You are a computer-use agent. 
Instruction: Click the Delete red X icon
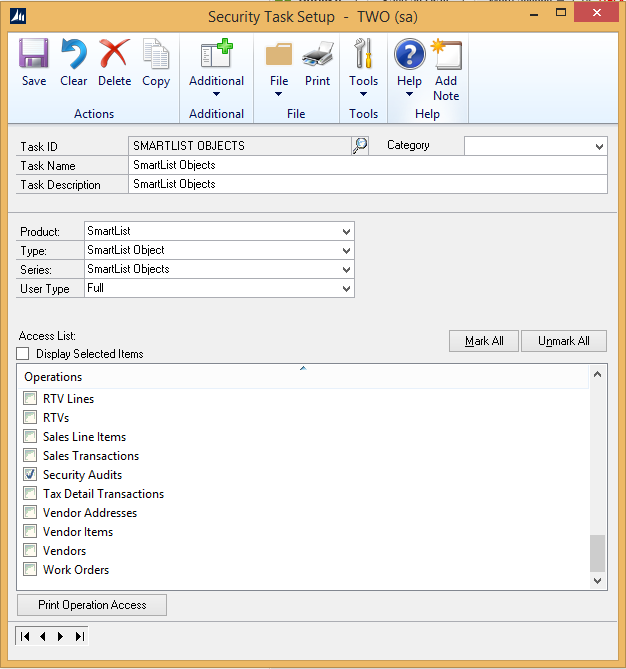(114, 53)
